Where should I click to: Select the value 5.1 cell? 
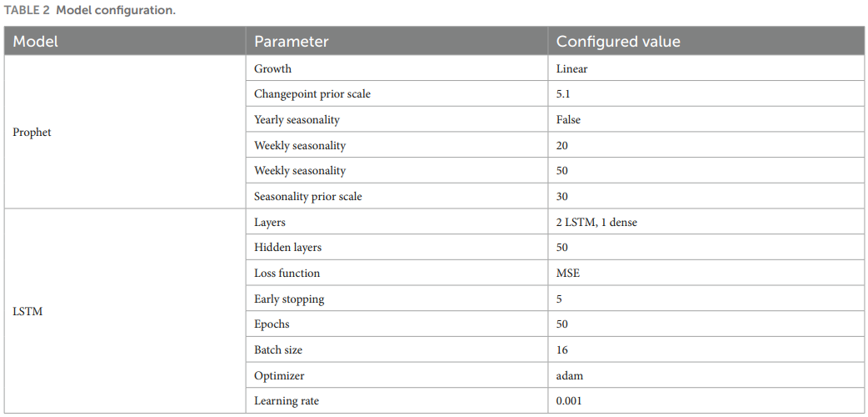[x=706, y=93]
